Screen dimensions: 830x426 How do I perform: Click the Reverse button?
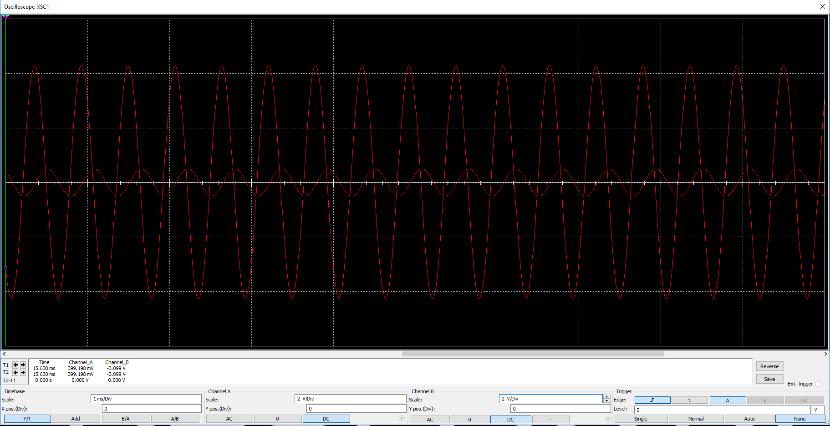click(x=769, y=366)
